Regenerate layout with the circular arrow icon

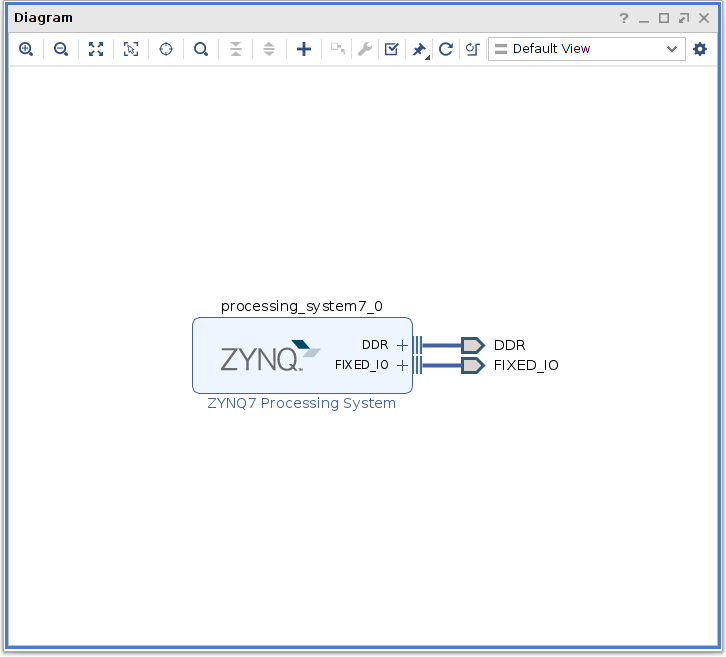(x=446, y=49)
